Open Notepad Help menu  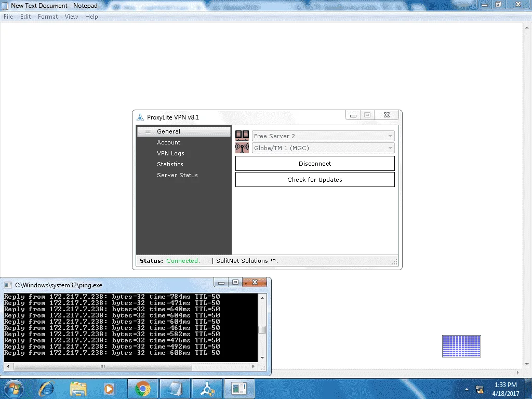[x=91, y=17]
